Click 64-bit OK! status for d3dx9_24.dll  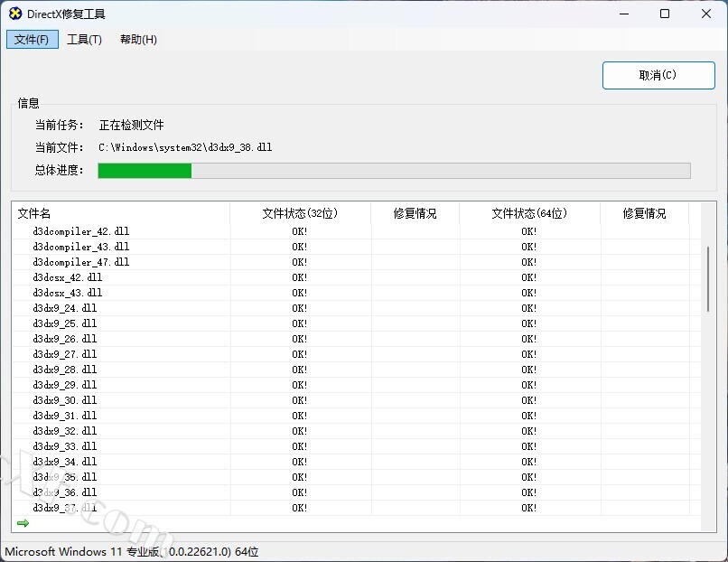tap(528, 308)
